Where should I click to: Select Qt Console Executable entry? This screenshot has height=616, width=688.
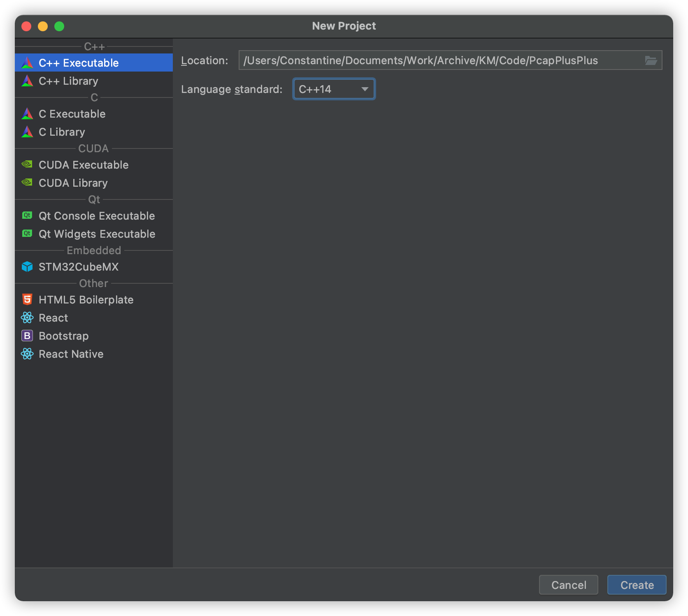pos(94,216)
